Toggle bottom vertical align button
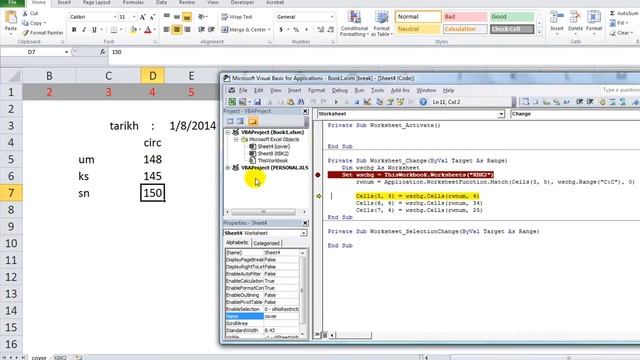This screenshot has height=360, width=640. [187, 17]
